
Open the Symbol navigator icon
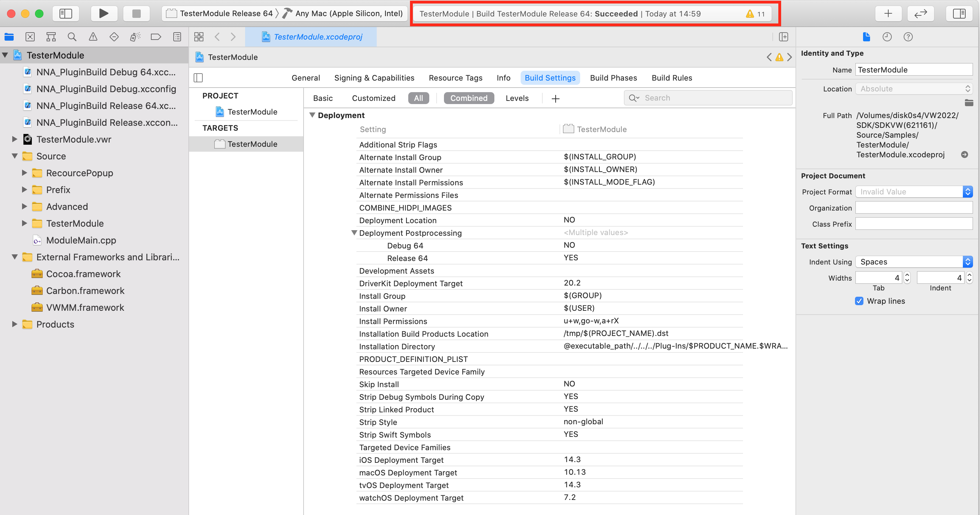tap(51, 37)
